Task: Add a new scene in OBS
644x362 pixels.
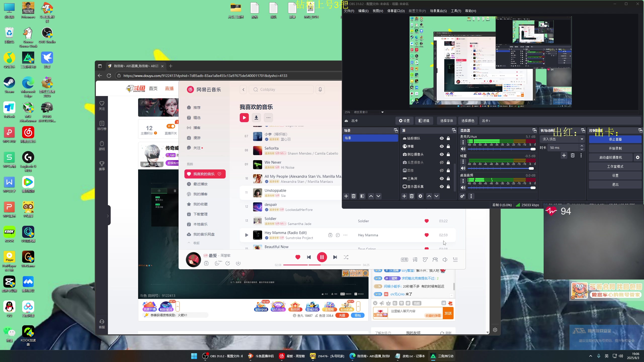Action: pos(346,196)
